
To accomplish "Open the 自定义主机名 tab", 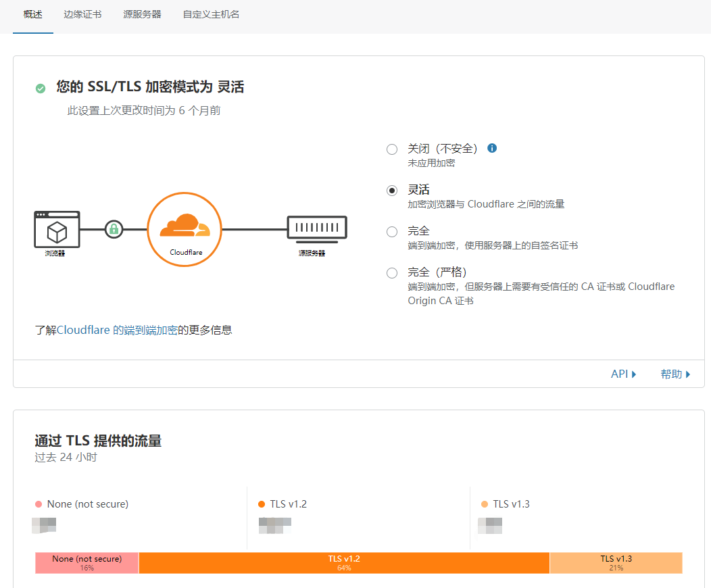I will click(210, 13).
